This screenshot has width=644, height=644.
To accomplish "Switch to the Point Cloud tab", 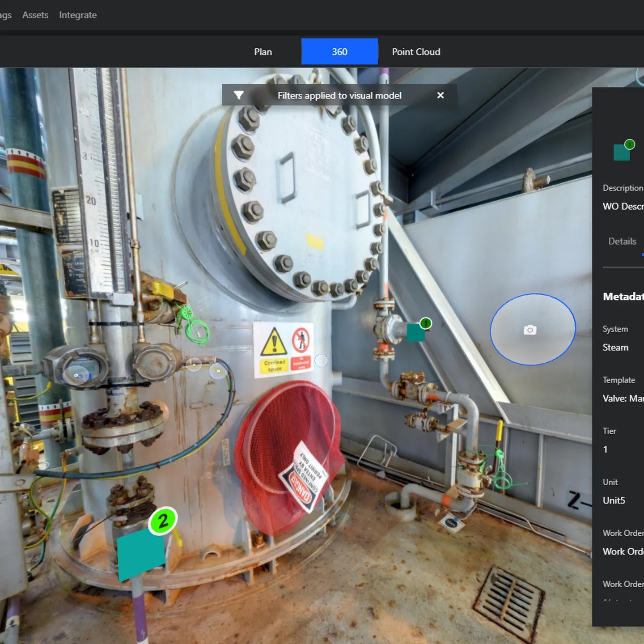I will coord(416,52).
